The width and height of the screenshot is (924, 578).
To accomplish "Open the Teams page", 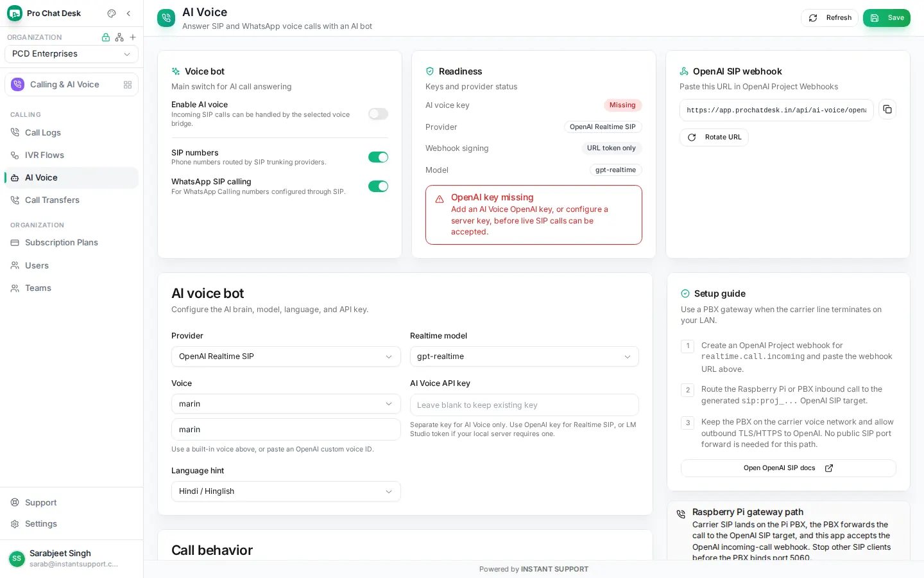I will [71, 288].
